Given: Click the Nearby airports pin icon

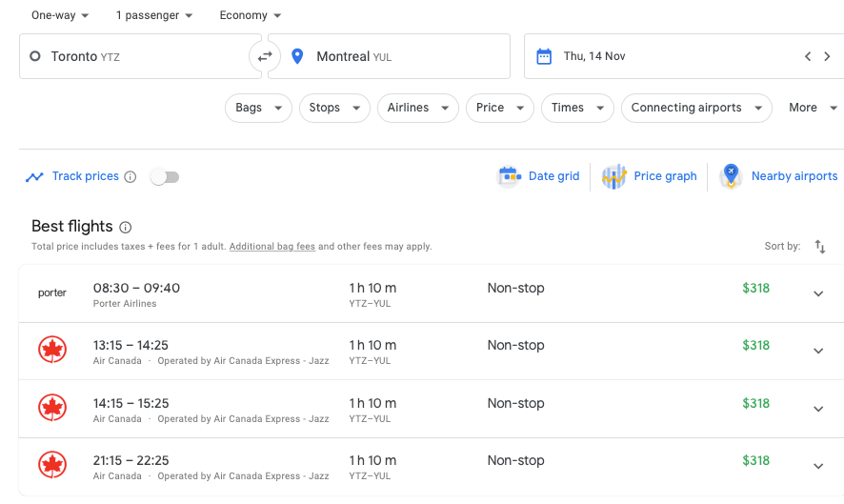Looking at the screenshot, I should click(731, 176).
